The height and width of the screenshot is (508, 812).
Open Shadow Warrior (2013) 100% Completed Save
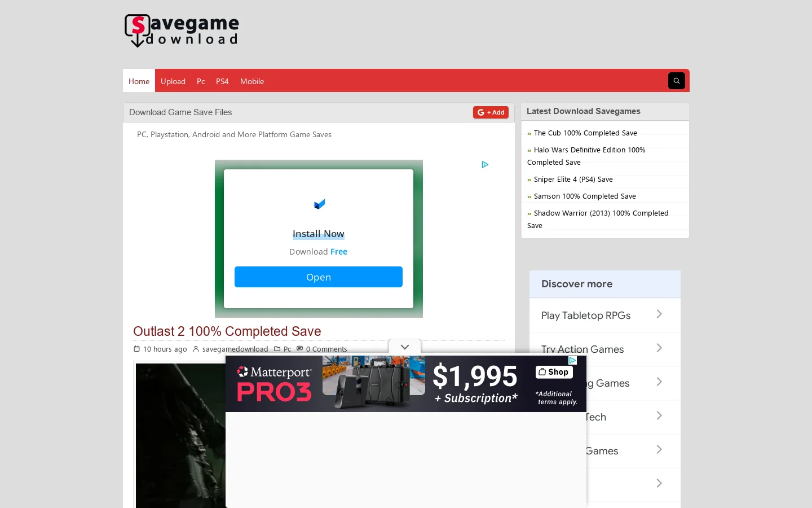598,220
